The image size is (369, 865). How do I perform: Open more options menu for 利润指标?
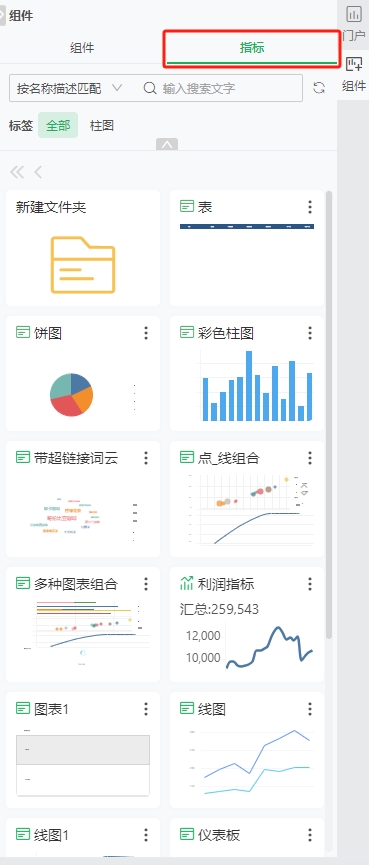[310, 584]
